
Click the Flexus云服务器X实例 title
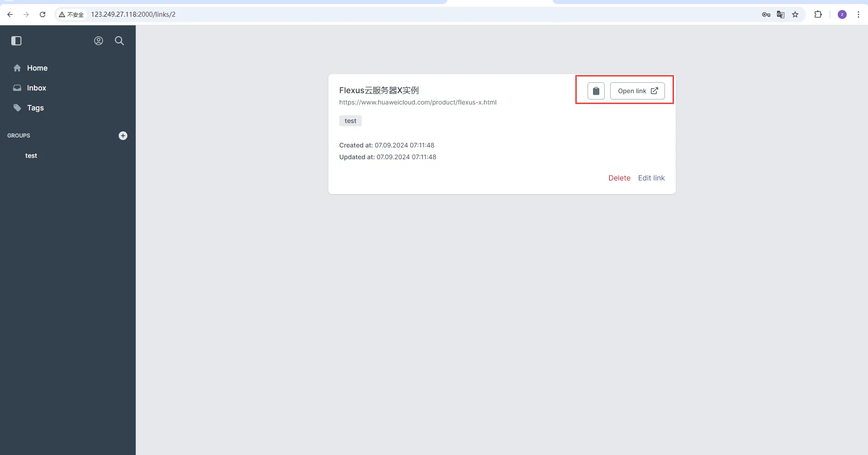[379, 90]
